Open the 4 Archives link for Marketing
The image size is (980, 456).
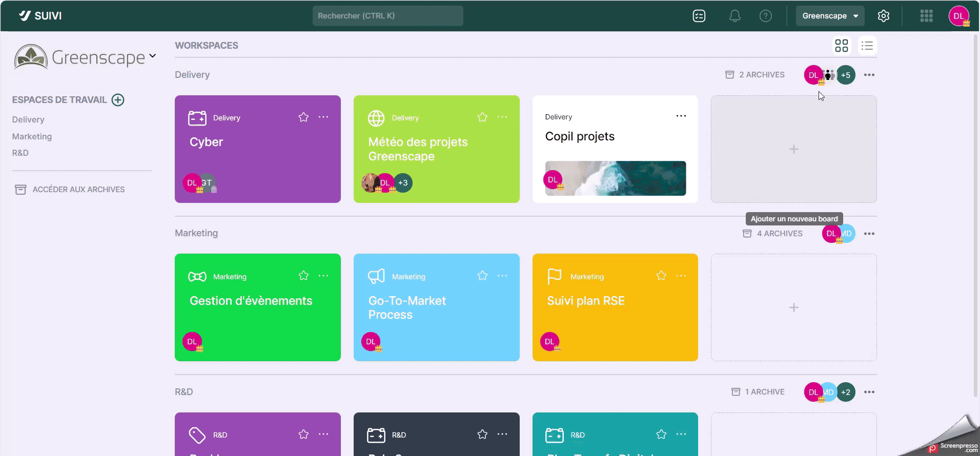click(x=773, y=234)
